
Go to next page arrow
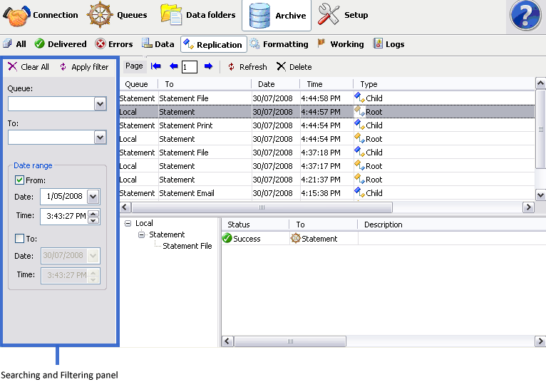click(x=208, y=66)
